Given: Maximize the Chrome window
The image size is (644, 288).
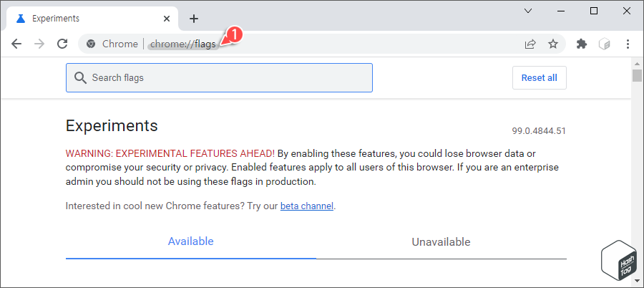Looking at the screenshot, I should 593,11.
